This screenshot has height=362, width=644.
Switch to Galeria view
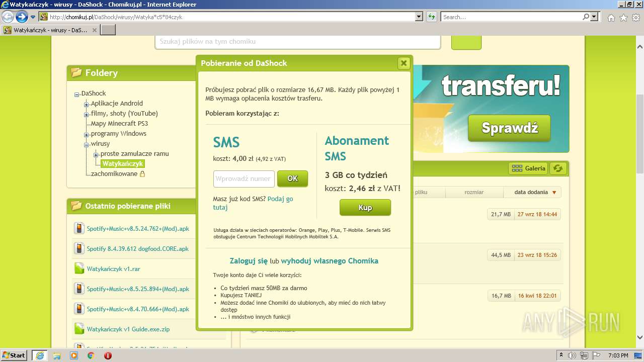tap(528, 168)
